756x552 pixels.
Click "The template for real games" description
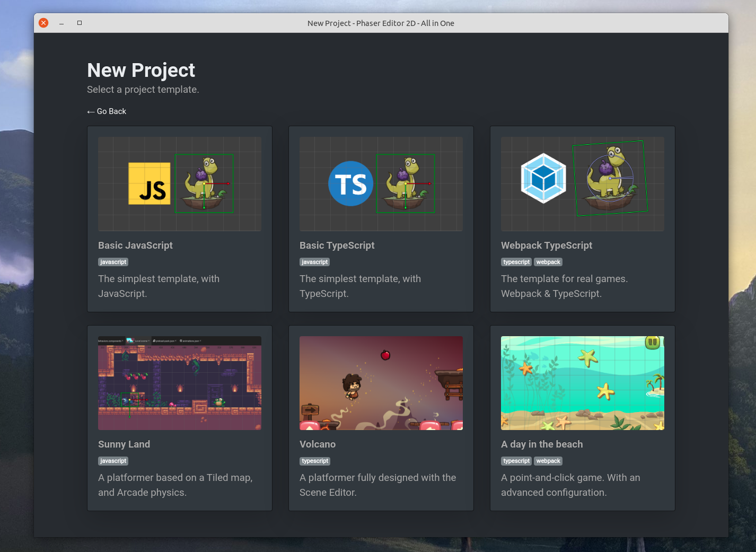564,286
